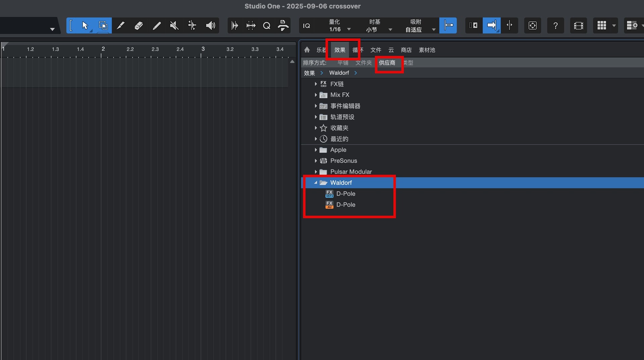Expand the PreSonus vendor folder
644x360 pixels.
coord(316,161)
